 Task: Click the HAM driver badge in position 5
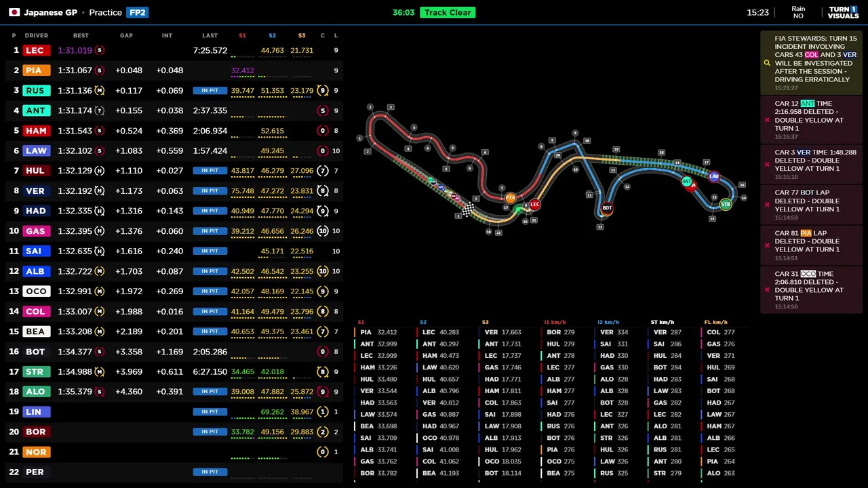click(x=36, y=131)
